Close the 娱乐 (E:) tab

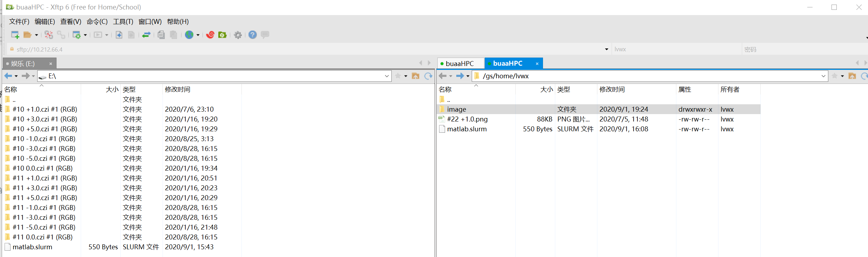[51, 64]
